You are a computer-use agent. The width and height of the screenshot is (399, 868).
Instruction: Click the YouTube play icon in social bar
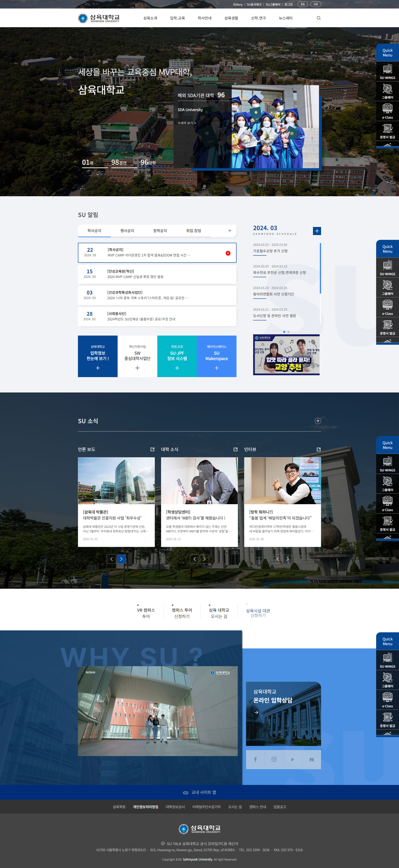[x=292, y=759]
